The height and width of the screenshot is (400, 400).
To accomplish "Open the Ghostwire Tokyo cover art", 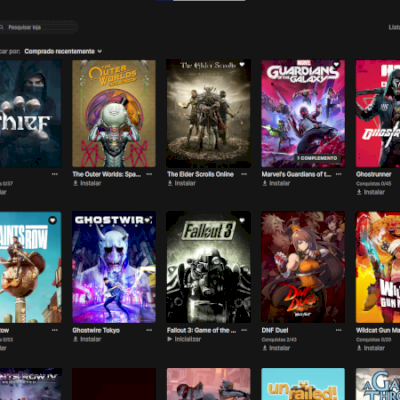I will click(x=114, y=267).
